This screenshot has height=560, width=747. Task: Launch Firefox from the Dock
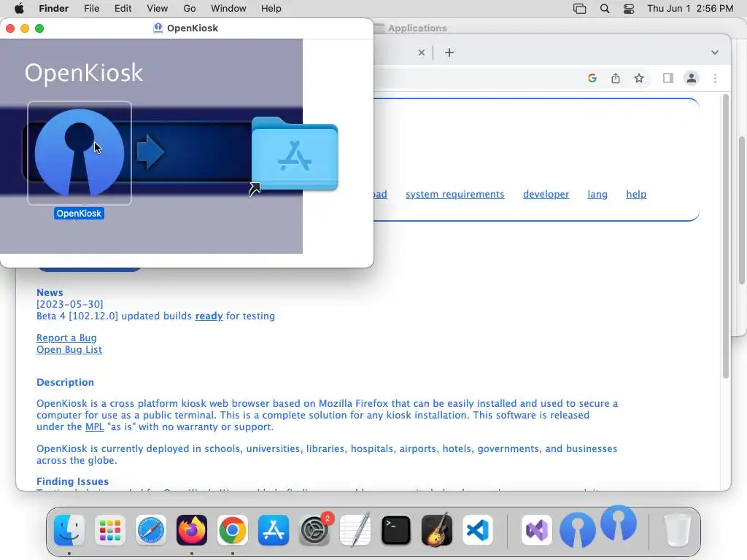click(192, 530)
